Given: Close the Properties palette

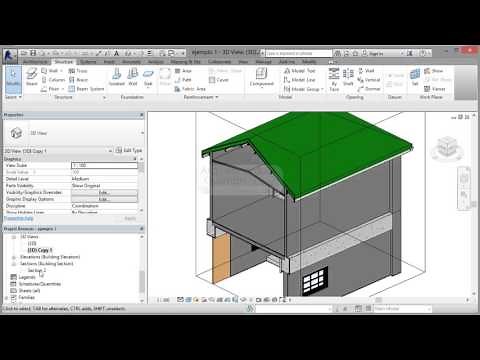Looking at the screenshot, I should click(142, 115).
